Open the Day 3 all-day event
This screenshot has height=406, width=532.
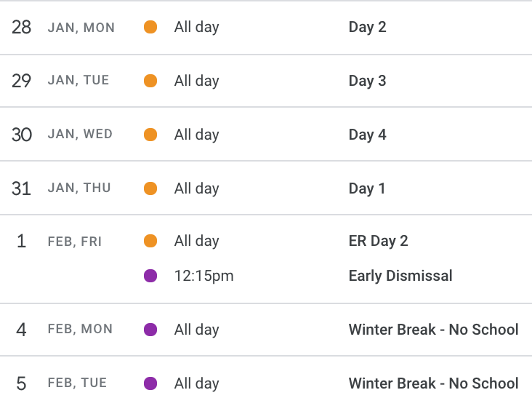(x=368, y=81)
